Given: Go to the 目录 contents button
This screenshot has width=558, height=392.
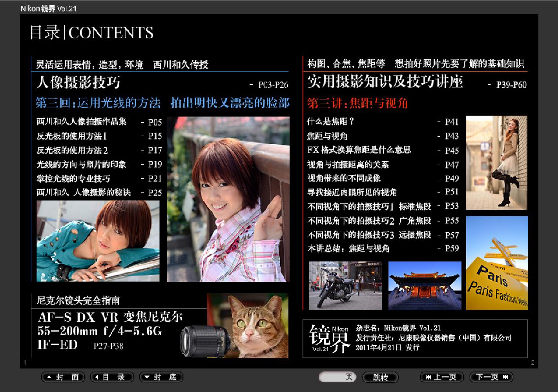Looking at the screenshot, I should coord(112,377).
